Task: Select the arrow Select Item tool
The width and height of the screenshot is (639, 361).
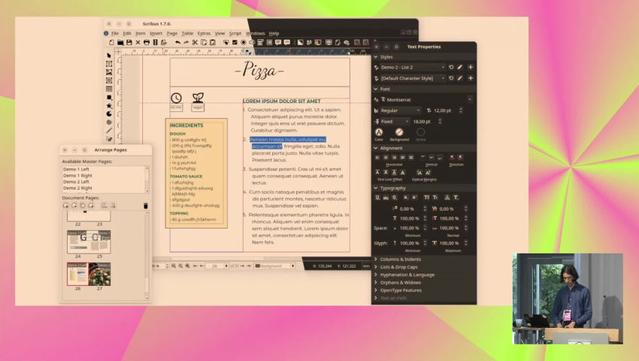Action: [x=109, y=55]
